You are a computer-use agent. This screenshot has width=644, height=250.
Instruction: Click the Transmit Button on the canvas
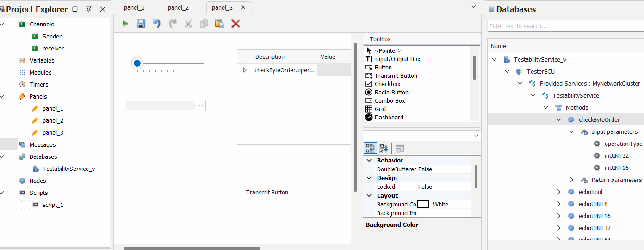click(x=267, y=192)
